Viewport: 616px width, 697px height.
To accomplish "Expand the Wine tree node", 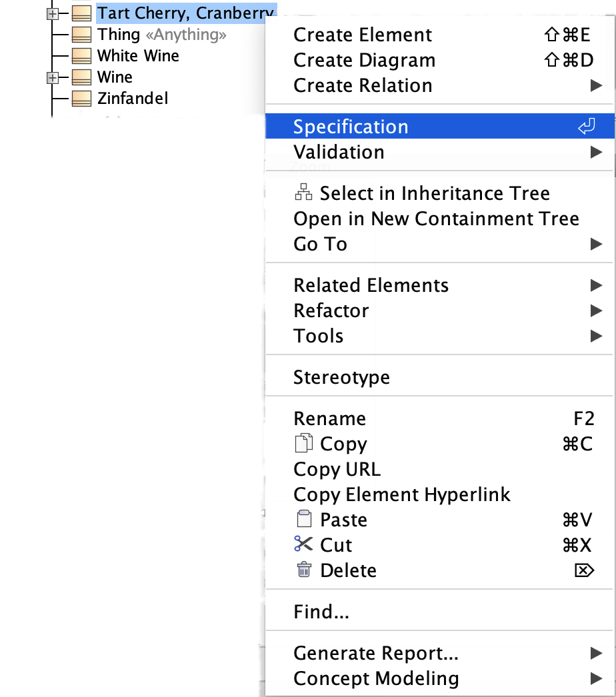I will point(53,77).
